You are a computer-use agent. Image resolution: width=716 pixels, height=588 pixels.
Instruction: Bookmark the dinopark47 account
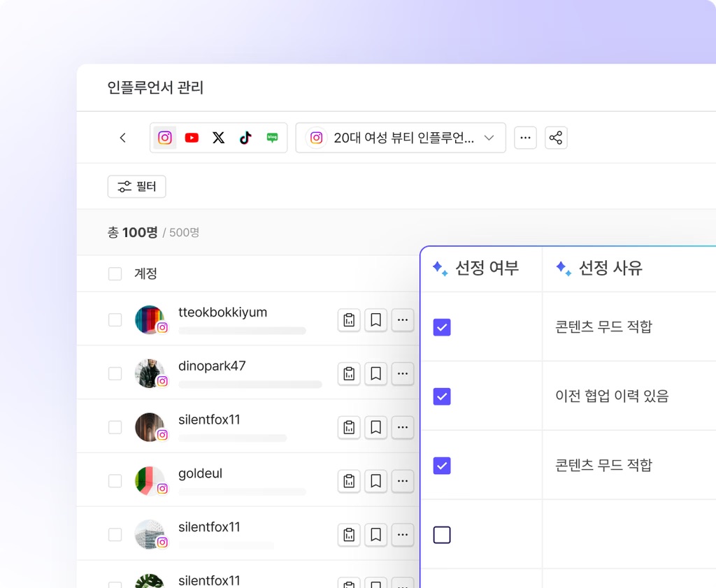[x=375, y=373]
